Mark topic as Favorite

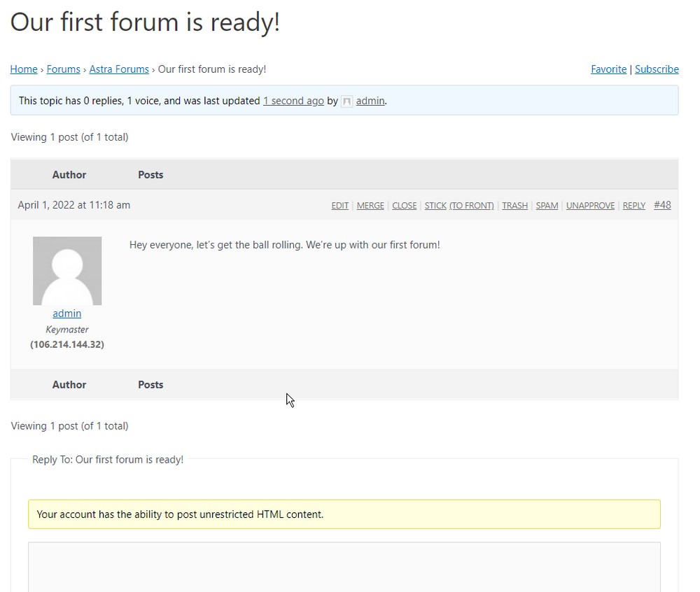(608, 69)
